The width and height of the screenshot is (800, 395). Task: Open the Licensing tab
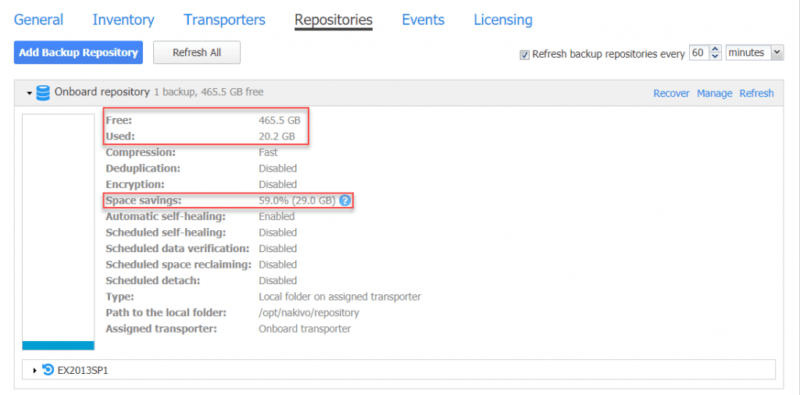(503, 20)
